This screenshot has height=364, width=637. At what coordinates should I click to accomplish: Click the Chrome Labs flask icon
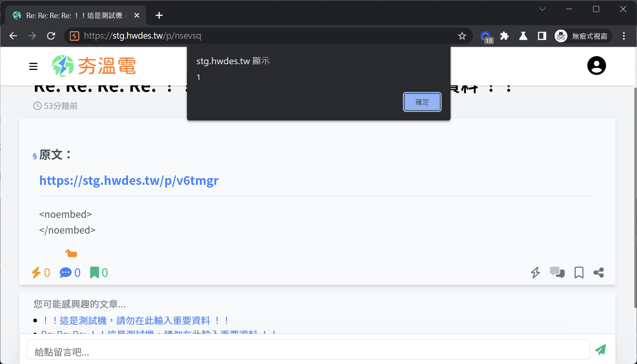pos(523,36)
